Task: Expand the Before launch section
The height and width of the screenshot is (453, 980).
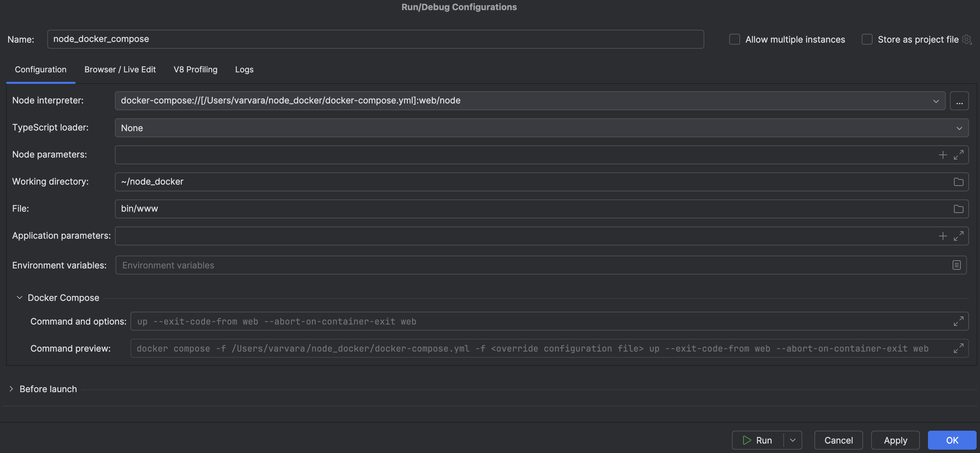Action: 11,389
